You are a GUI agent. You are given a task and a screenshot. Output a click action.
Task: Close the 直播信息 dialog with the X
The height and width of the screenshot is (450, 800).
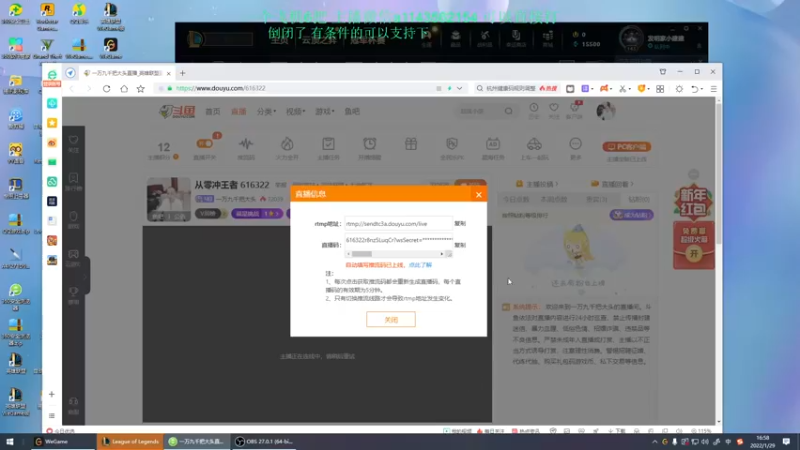pos(479,194)
